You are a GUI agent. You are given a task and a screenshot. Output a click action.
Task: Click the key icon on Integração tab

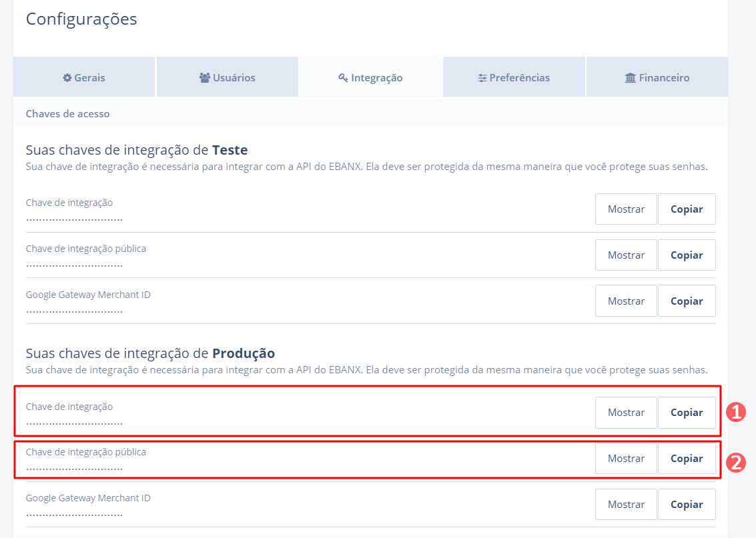[344, 78]
